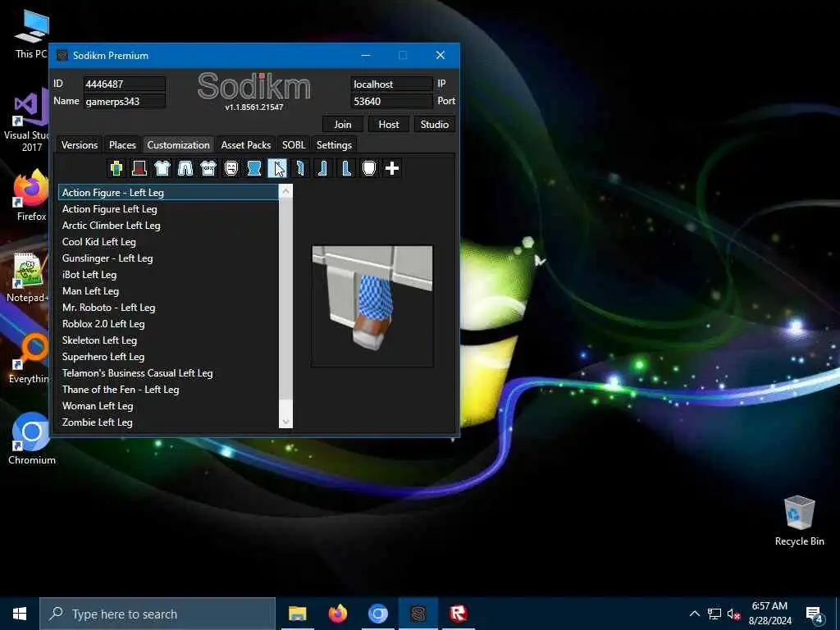840x630 pixels.
Task: Open the Notepad++ desktop shortcut
Action: click(x=28, y=277)
